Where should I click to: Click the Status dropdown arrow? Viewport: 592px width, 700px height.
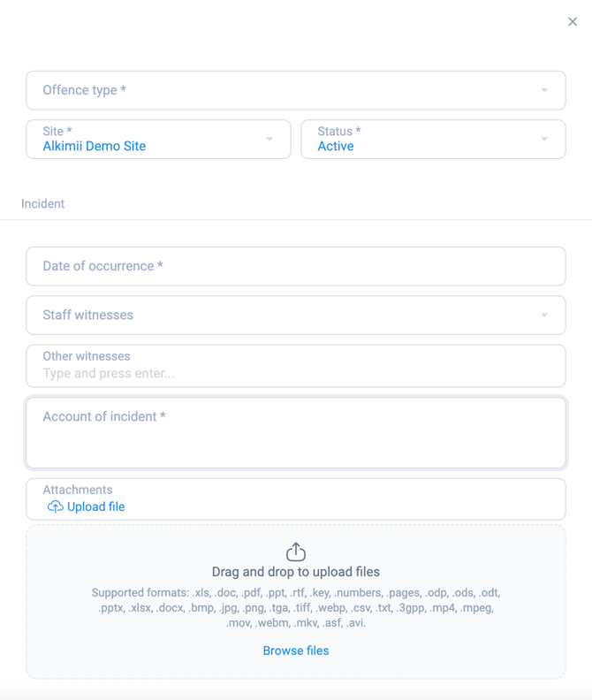(544, 140)
